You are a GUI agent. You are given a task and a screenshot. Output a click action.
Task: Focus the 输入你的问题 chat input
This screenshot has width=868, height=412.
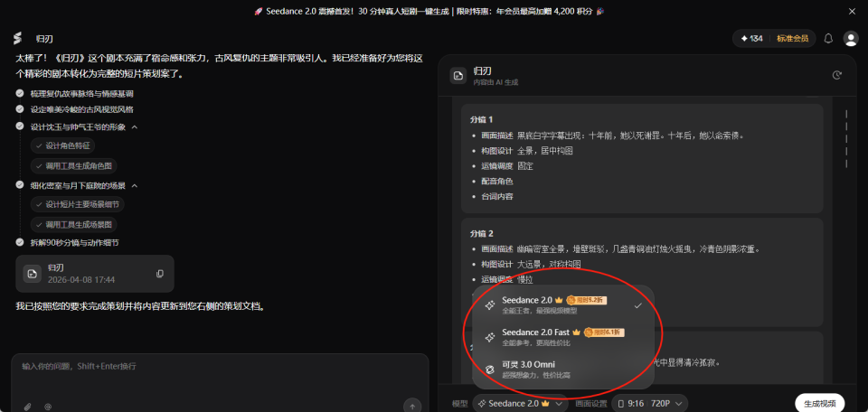click(220, 366)
